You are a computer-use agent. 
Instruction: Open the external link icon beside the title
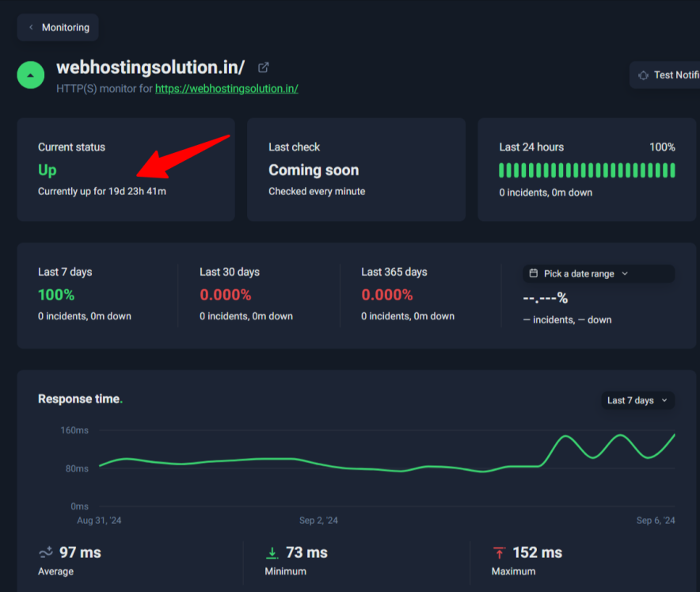264,67
